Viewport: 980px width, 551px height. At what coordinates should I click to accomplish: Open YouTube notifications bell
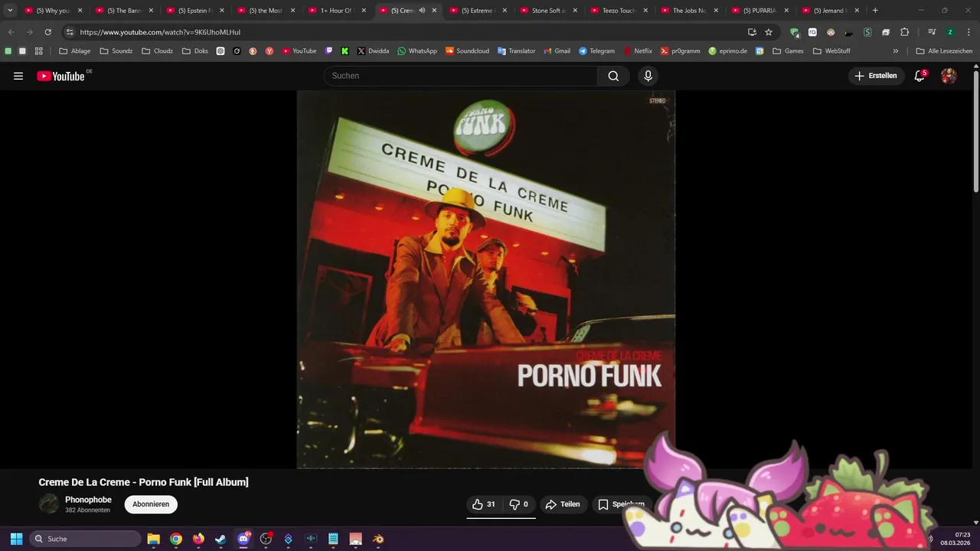pos(920,76)
